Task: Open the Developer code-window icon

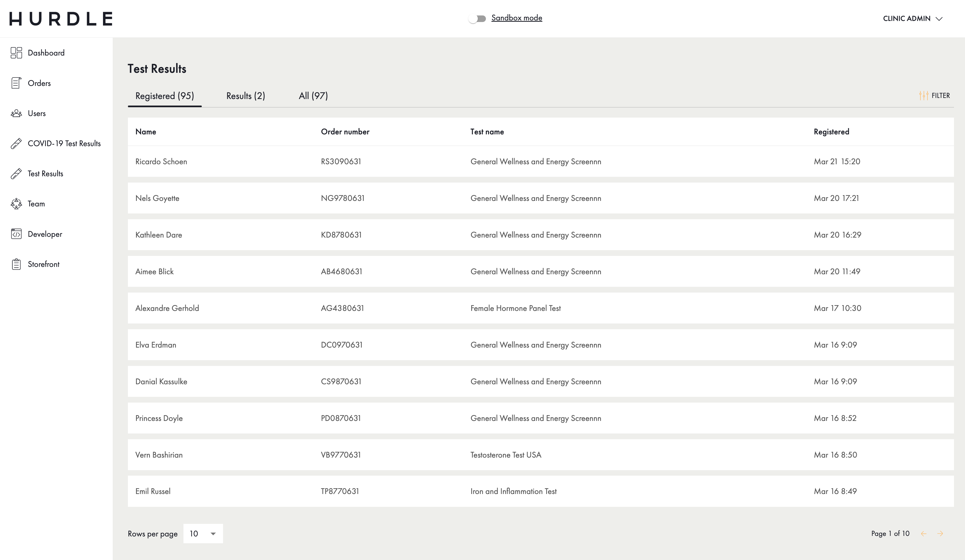Action: point(16,234)
